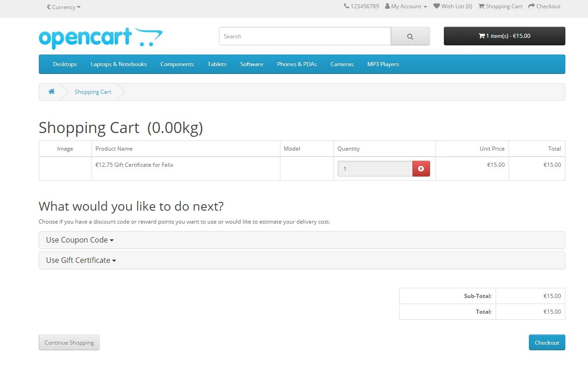
Task: Click the cart icon beside Shopping Cart link
Action: point(481,6)
